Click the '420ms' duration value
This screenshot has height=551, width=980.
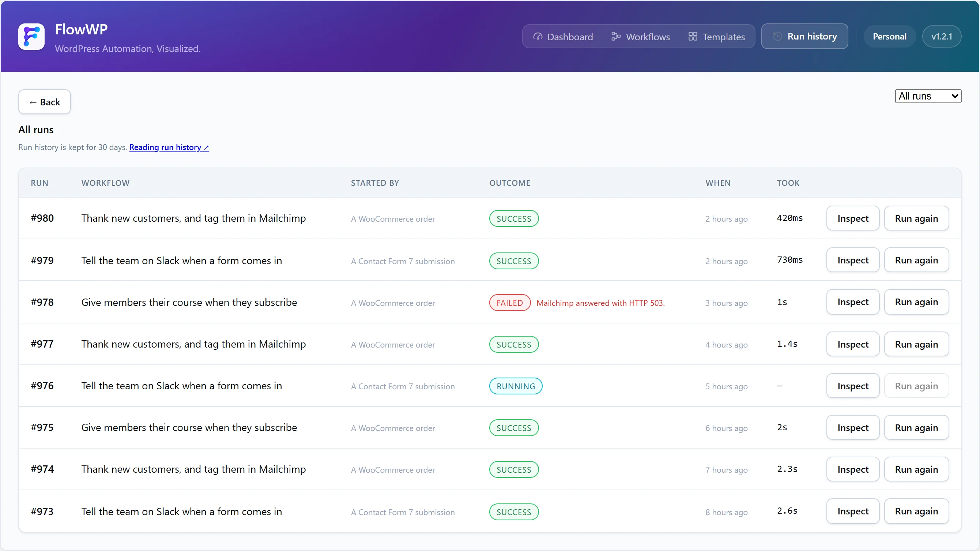point(789,218)
